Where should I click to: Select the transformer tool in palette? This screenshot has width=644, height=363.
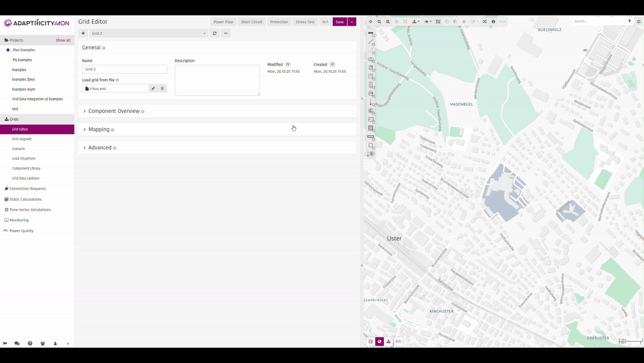pyautogui.click(x=371, y=60)
